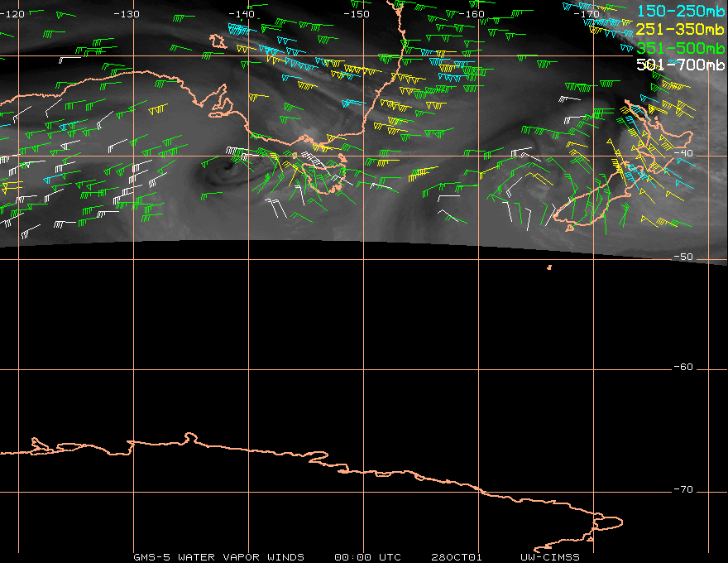Click the 28OCT01 date stamp
Screen dimensions: 728x563
click(x=457, y=557)
